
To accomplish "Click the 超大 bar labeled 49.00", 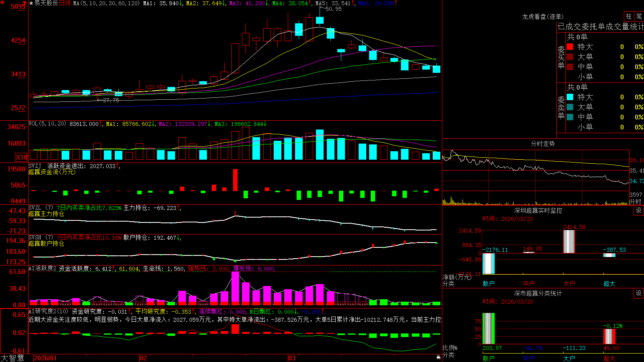I will (609, 337).
